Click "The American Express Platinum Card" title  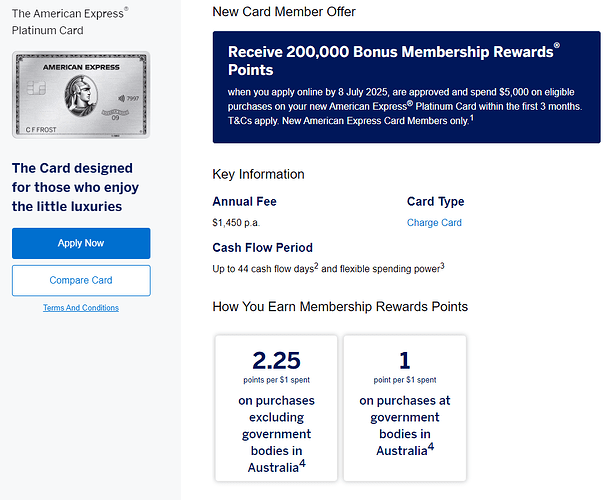pos(70,22)
